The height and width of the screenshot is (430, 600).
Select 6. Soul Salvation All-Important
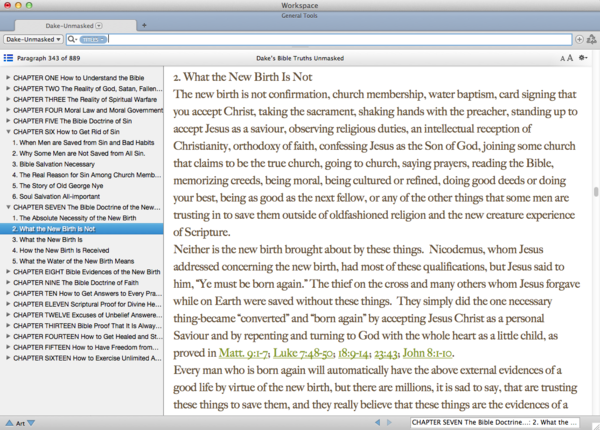(56, 196)
